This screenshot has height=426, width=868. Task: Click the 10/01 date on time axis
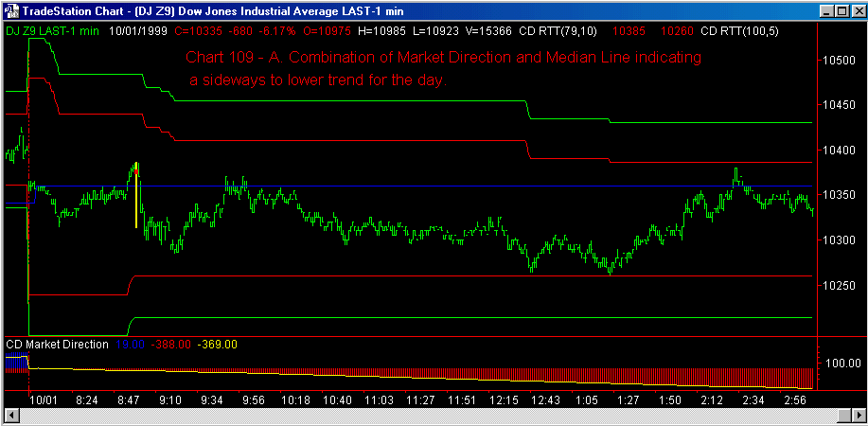coord(44,399)
